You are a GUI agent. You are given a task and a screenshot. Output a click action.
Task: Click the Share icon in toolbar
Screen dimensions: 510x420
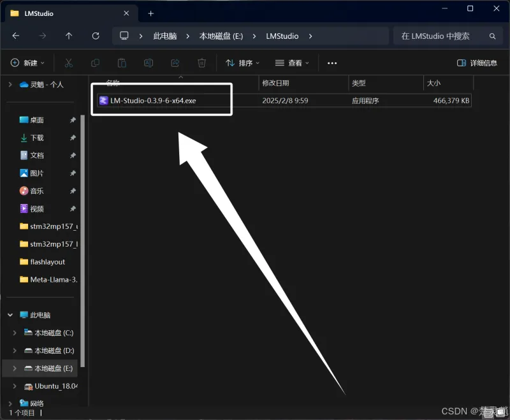click(x=175, y=63)
